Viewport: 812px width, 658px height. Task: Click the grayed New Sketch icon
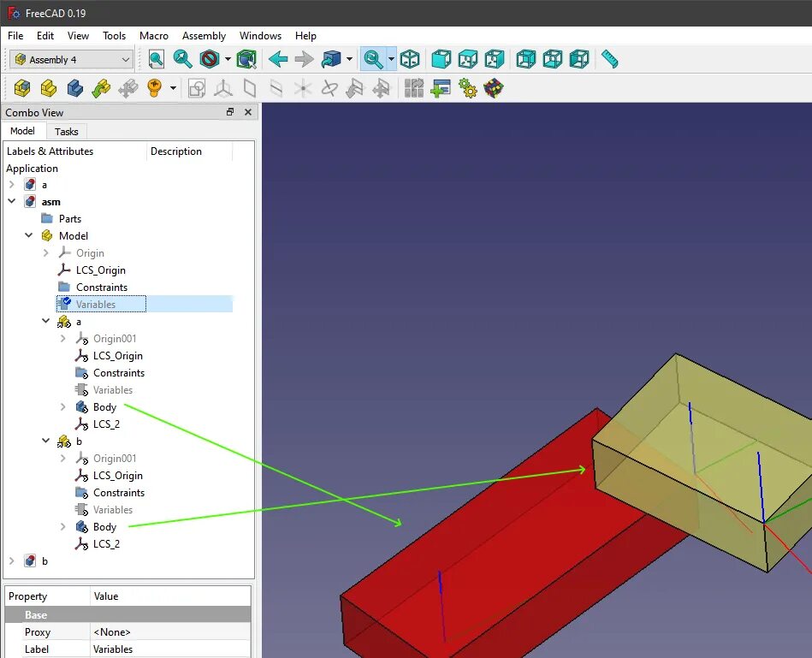pos(197,88)
